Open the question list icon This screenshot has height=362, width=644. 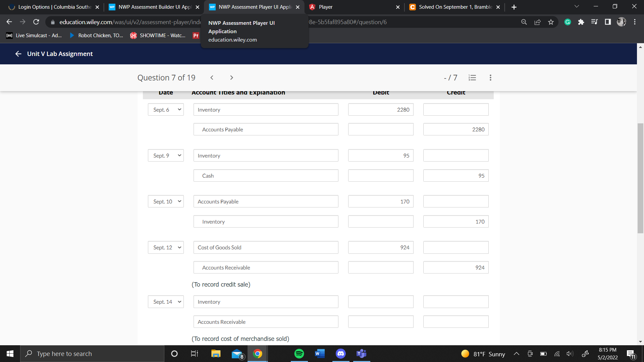tap(472, 78)
